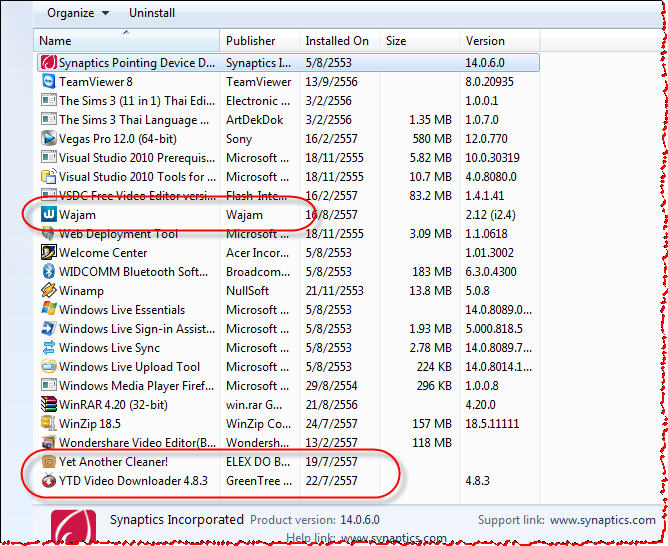
Task: Click the Yet Another Cleaner icon
Action: pos(48,462)
